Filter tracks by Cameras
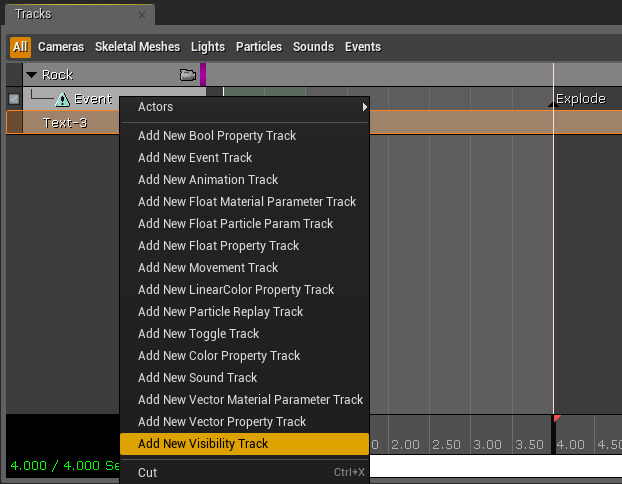This screenshot has width=622, height=484. 61,47
